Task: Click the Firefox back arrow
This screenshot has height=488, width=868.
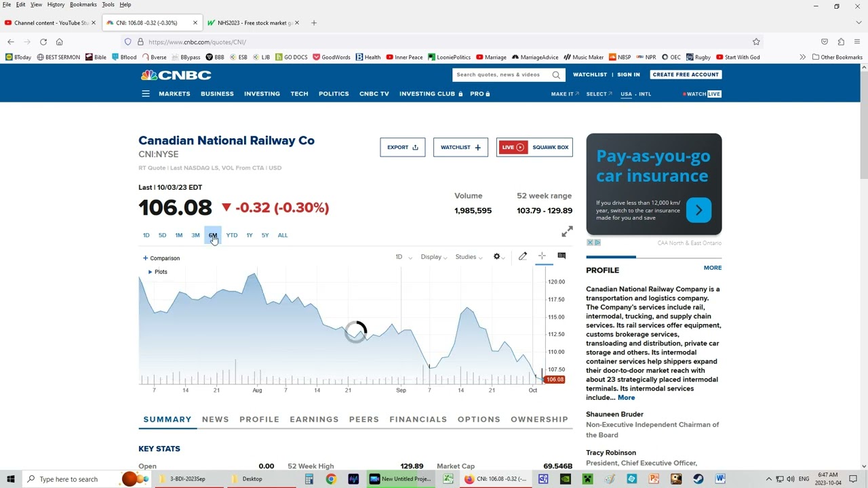Action: 10,41
